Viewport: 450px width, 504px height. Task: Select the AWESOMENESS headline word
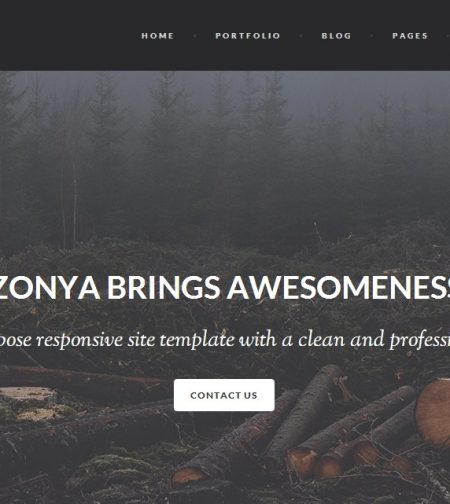pyautogui.click(x=338, y=288)
